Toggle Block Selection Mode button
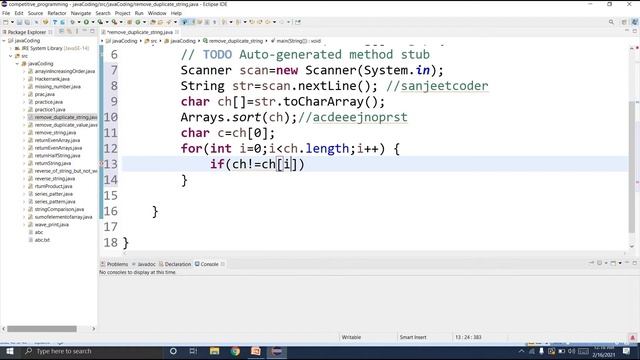Viewport: 640px width, 360px height. [x=207, y=22]
